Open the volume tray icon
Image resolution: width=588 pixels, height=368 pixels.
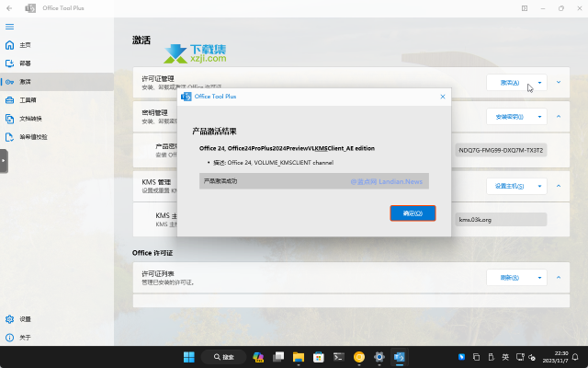point(532,357)
